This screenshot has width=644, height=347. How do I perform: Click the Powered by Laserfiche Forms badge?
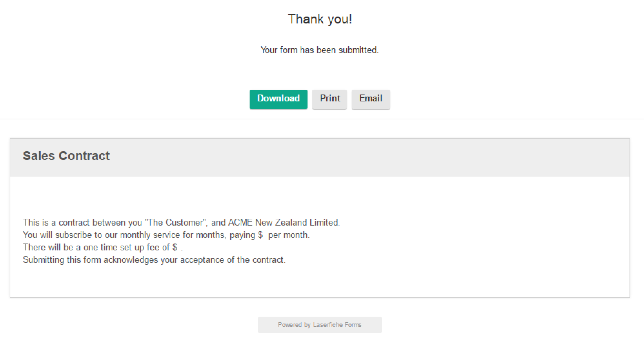point(320,325)
